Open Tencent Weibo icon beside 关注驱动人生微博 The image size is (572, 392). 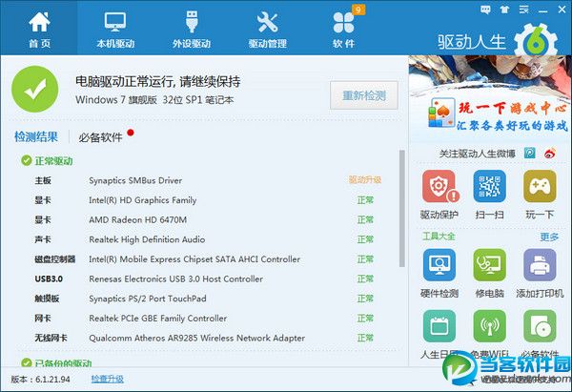click(530, 153)
